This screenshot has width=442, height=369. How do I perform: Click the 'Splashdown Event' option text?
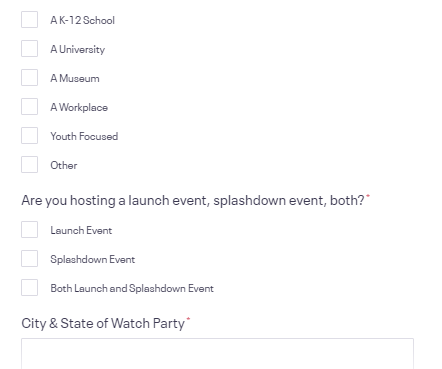[x=92, y=259]
